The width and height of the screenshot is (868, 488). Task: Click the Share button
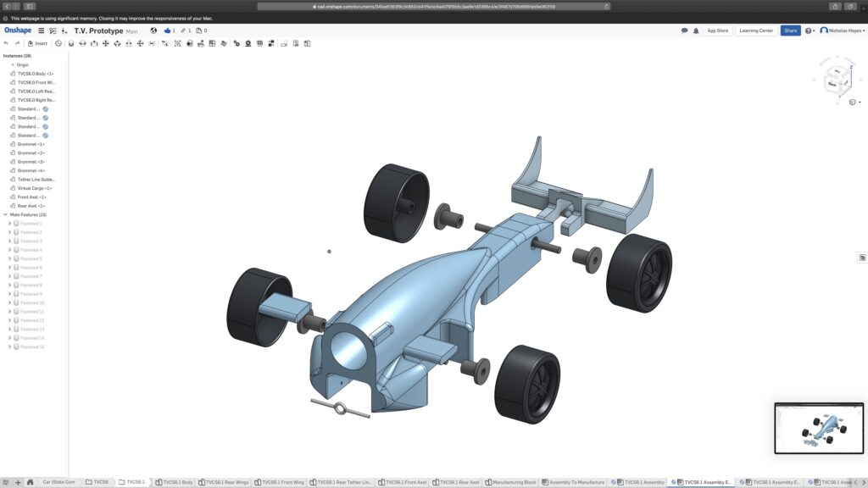point(791,30)
